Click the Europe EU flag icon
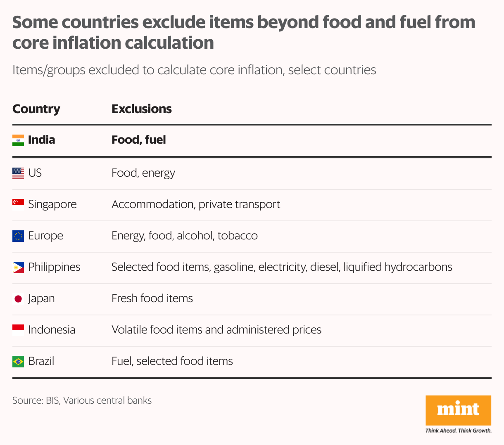Viewport: 504px width, 445px height. coord(18,236)
